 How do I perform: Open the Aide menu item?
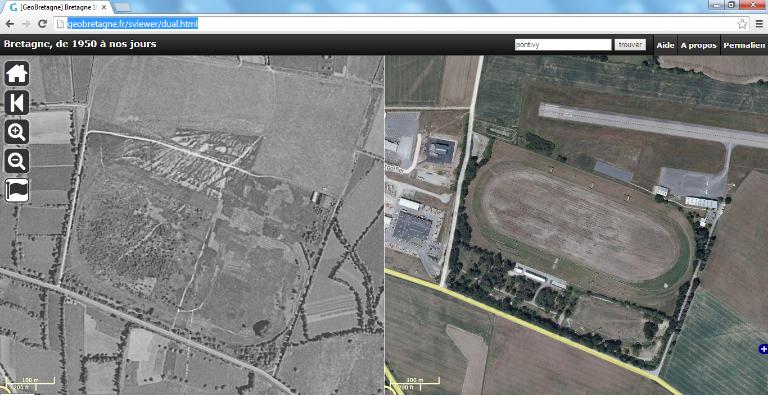[665, 45]
